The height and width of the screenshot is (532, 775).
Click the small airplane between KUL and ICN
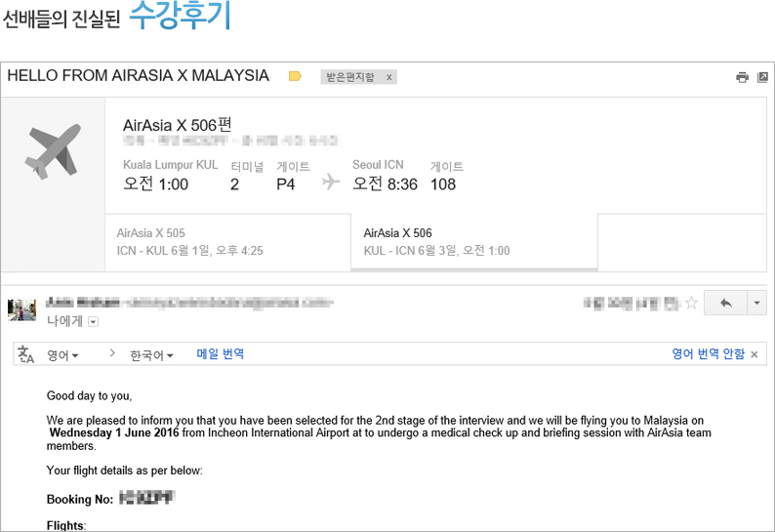pos(331,182)
